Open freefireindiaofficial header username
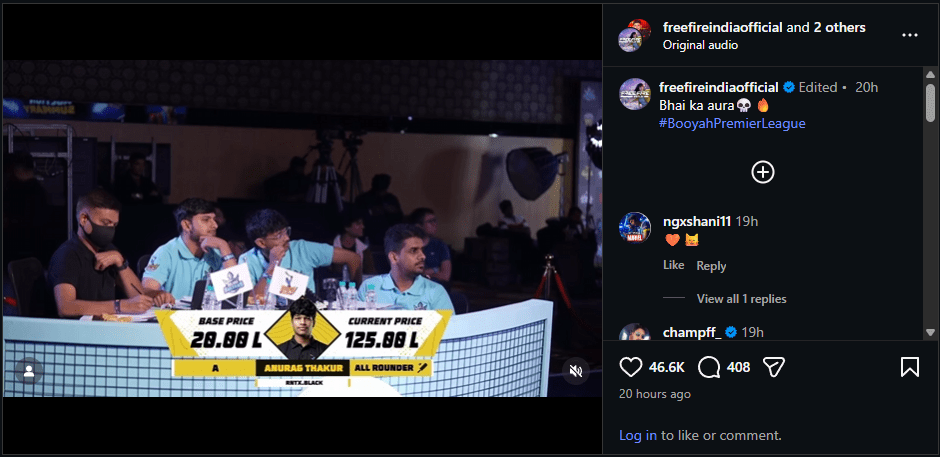Screen dimensions: 940x457 point(722,28)
